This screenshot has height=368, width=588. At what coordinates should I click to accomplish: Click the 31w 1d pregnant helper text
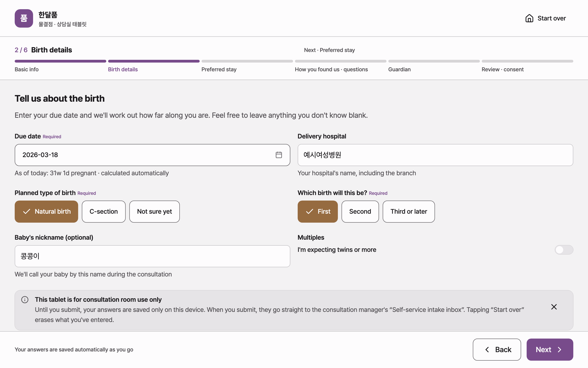[92, 173]
